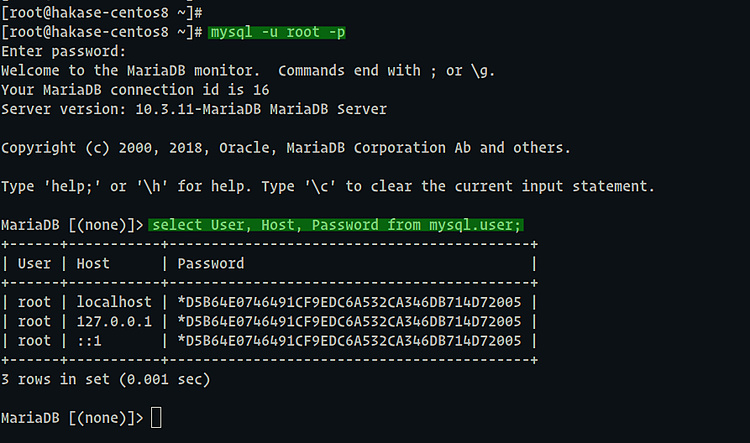Click the "User" column header
The width and height of the screenshot is (750, 443).
point(34,264)
